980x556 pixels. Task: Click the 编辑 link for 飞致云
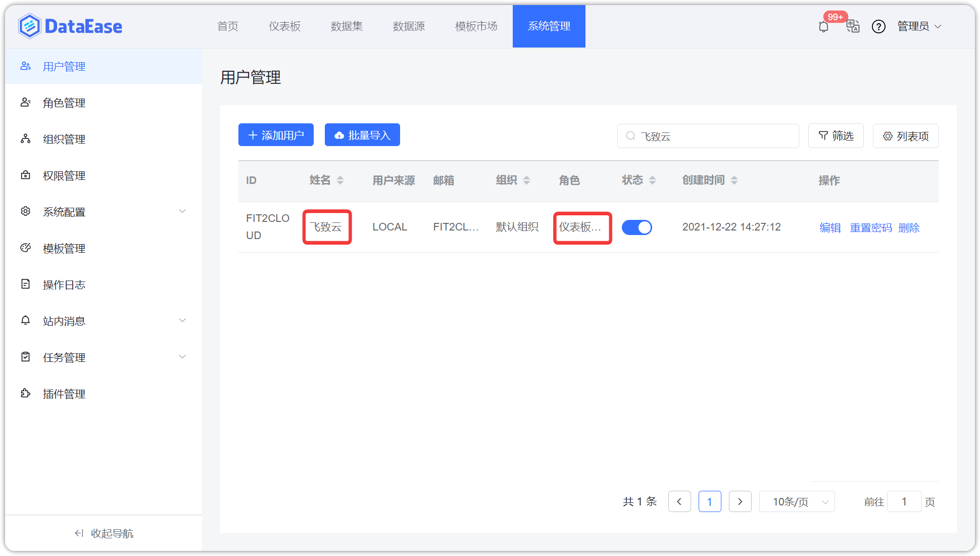point(830,228)
